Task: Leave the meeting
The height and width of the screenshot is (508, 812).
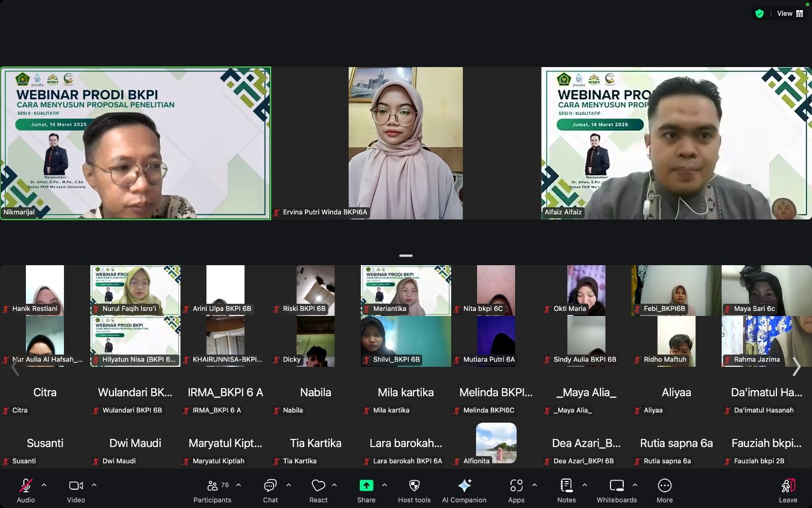Action: 788,489
